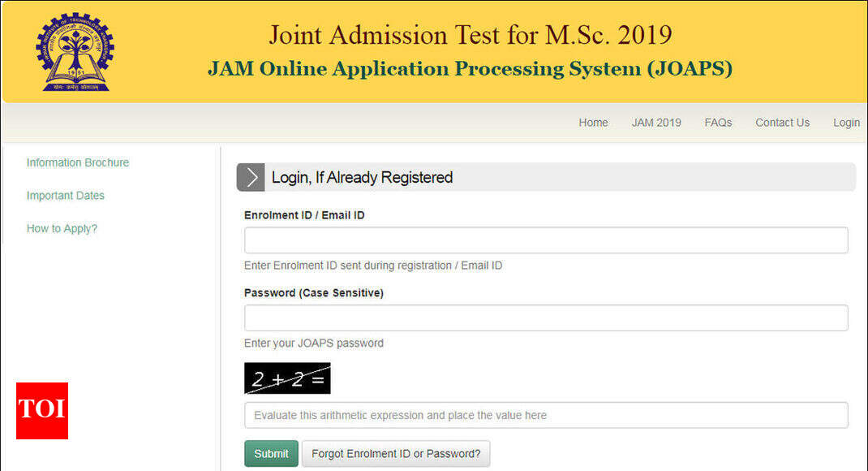Click the Enrolment ID / Email ID field

(x=545, y=240)
